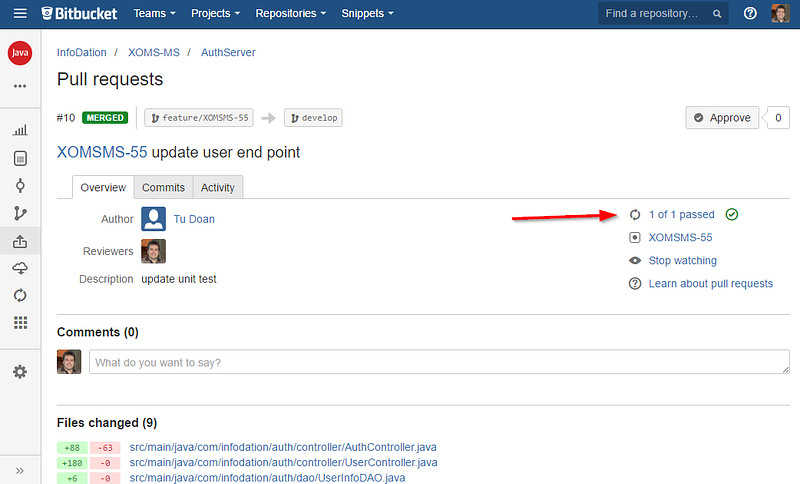The height and width of the screenshot is (484, 800).
Task: Click the Bitbucket logo
Action: pos(79,13)
